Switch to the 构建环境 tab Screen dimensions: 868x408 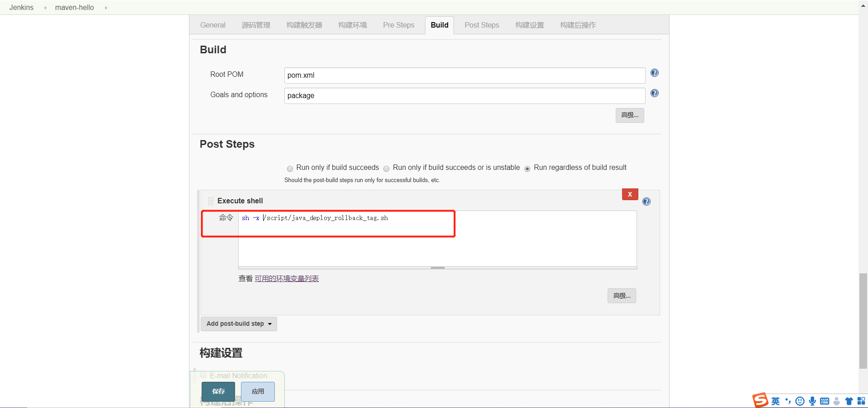click(x=353, y=25)
